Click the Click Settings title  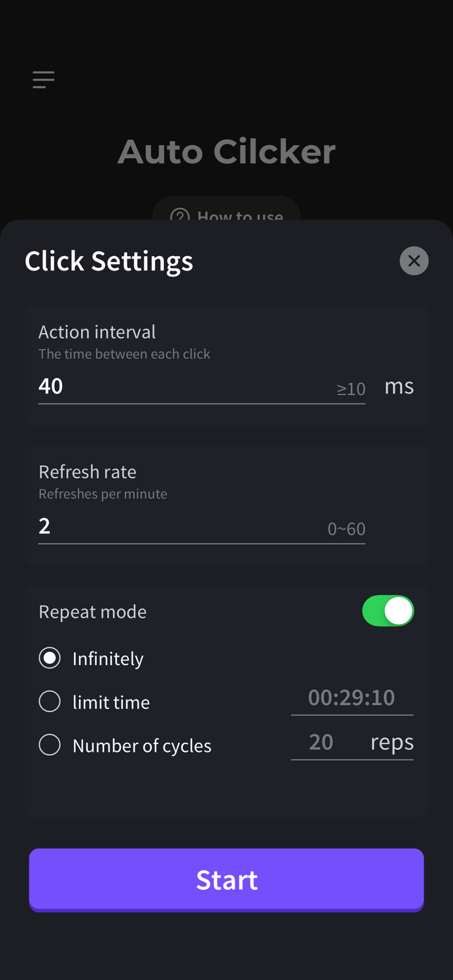(x=109, y=260)
